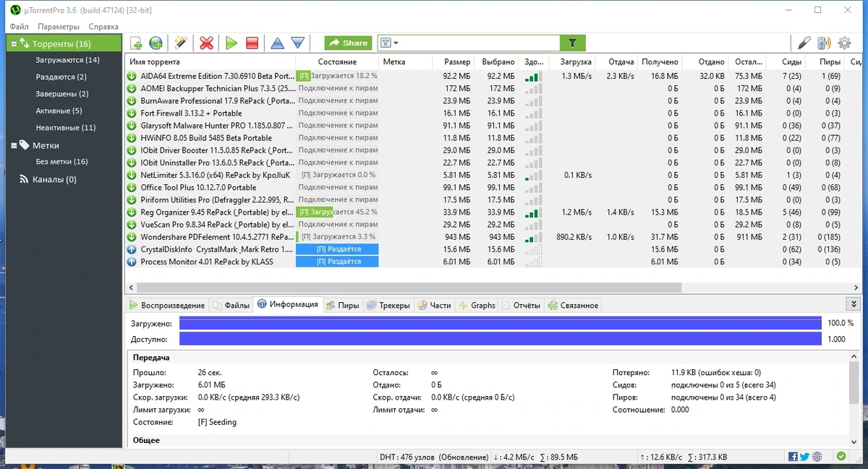The width and height of the screenshot is (868, 469).
Task: Click the USB device toolbar icon
Action: 803,43
